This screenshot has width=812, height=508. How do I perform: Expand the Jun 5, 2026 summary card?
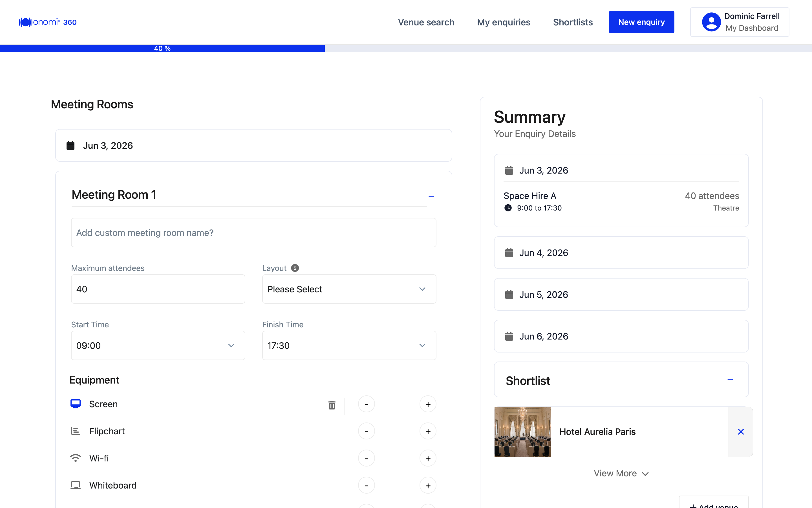tap(621, 294)
